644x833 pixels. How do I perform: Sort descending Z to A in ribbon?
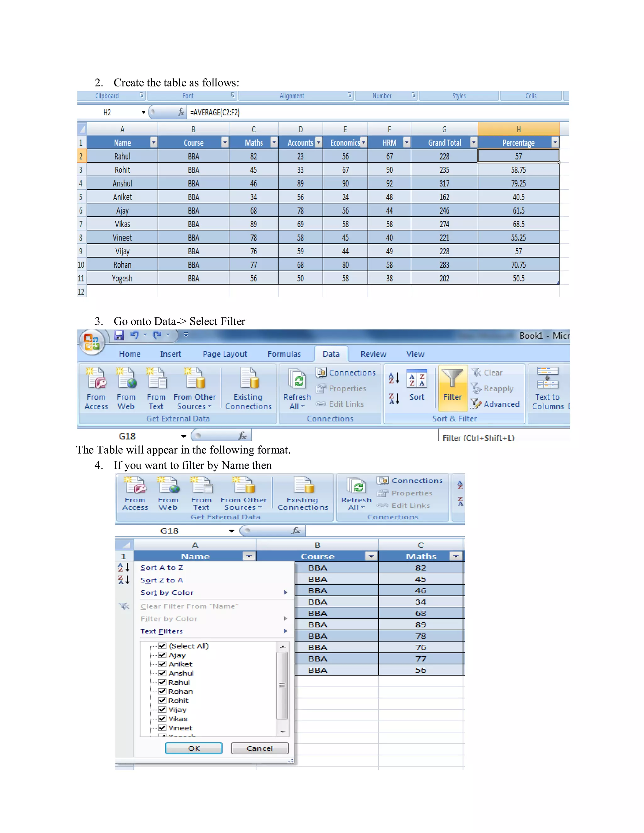tap(394, 399)
